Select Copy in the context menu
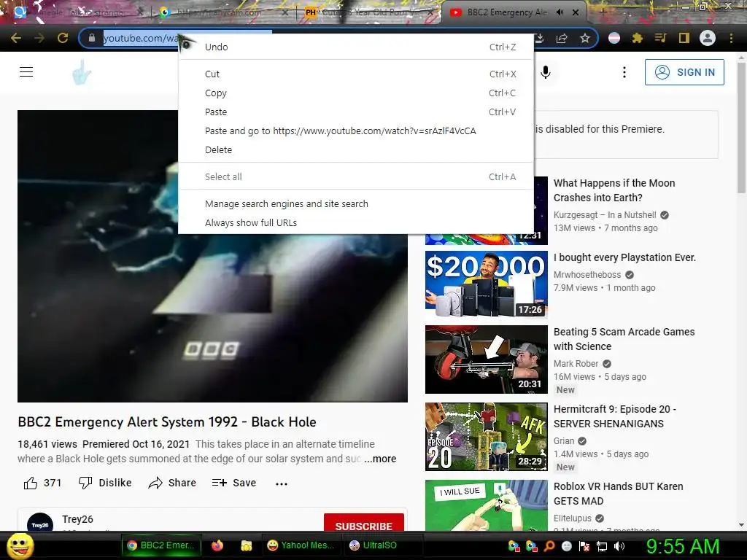This screenshot has height=560, width=747. pyautogui.click(x=356, y=93)
